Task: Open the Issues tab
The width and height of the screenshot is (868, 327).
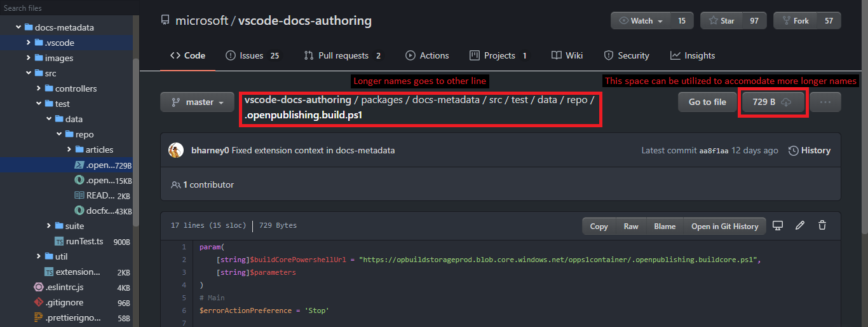Action: point(252,55)
